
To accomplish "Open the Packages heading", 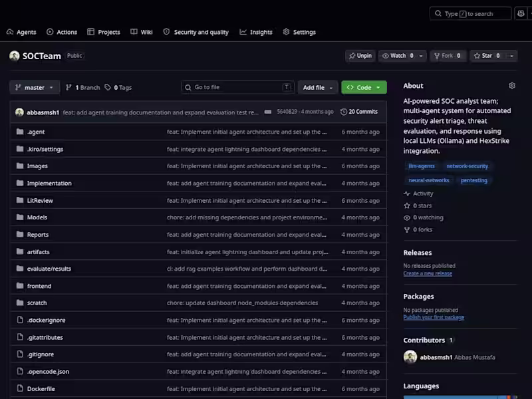I will (418, 296).
